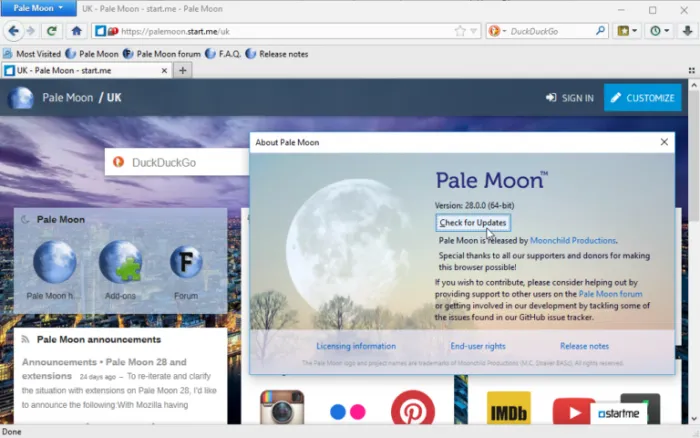Click the vertical scrollbar thumb
700x438 pixels.
coord(694,156)
